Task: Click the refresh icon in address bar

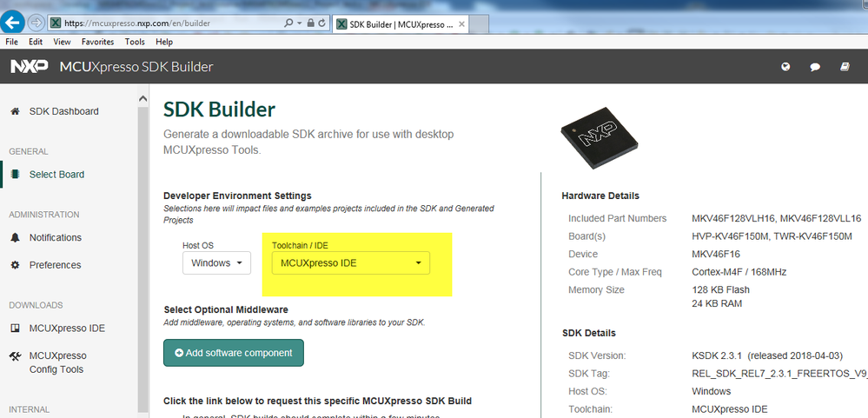Action: pos(322,23)
